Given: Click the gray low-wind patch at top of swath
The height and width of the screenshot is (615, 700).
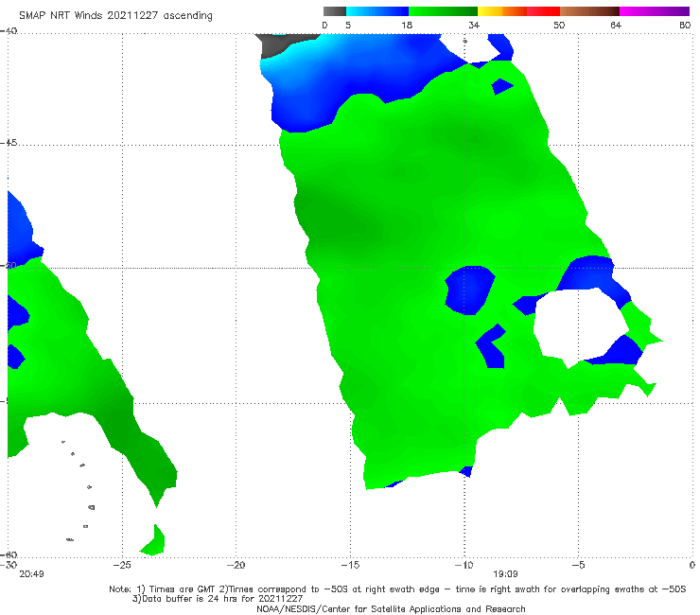Looking at the screenshot, I should click(277, 44).
